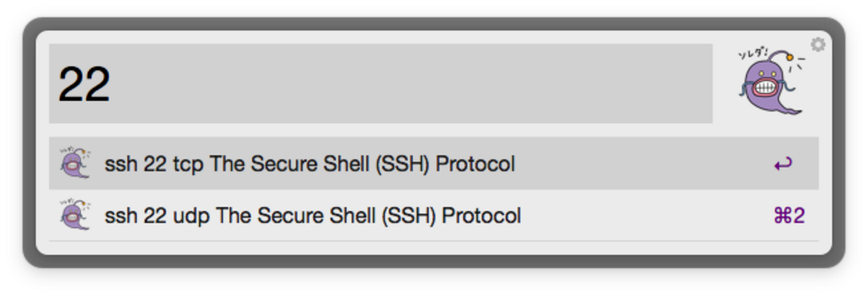Click the "22" query text in the search box
The height and width of the screenshot is (296, 868).
tap(84, 85)
